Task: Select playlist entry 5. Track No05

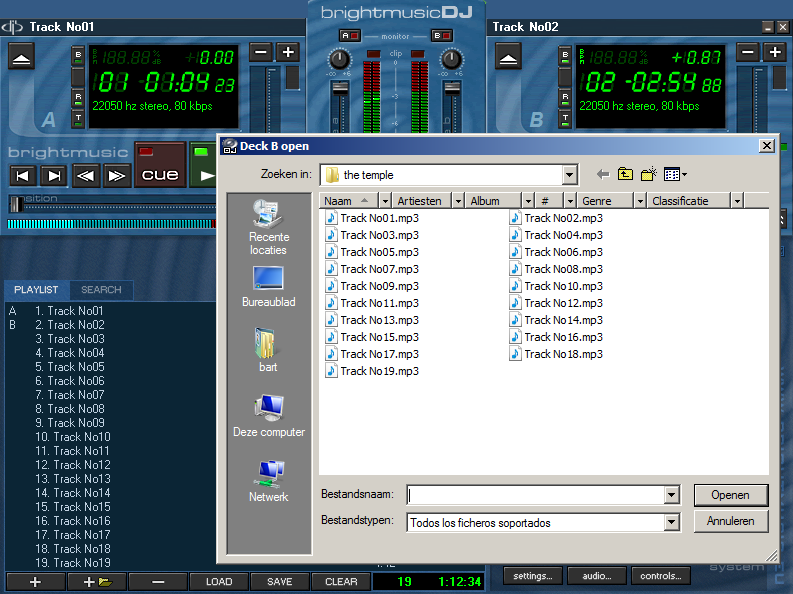Action: pyautogui.click(x=70, y=367)
